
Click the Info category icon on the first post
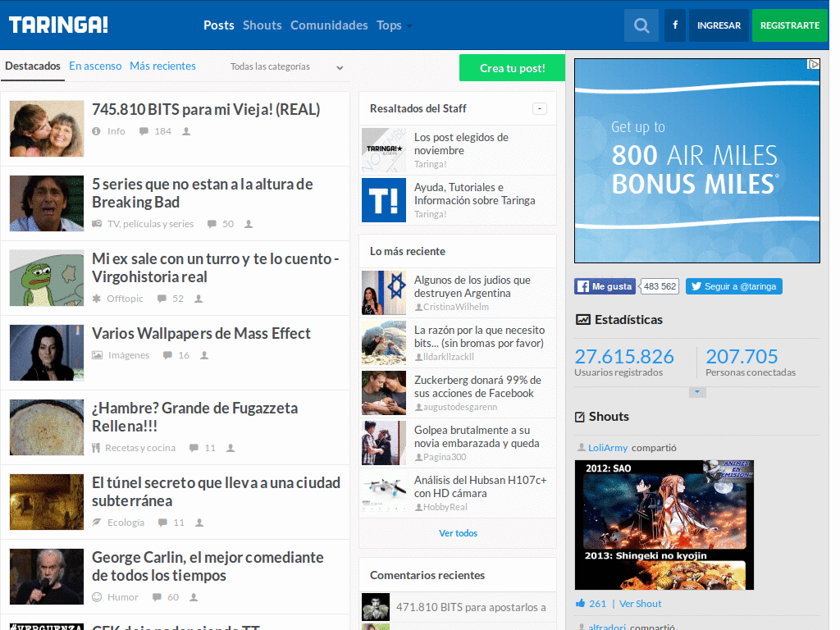(96, 131)
